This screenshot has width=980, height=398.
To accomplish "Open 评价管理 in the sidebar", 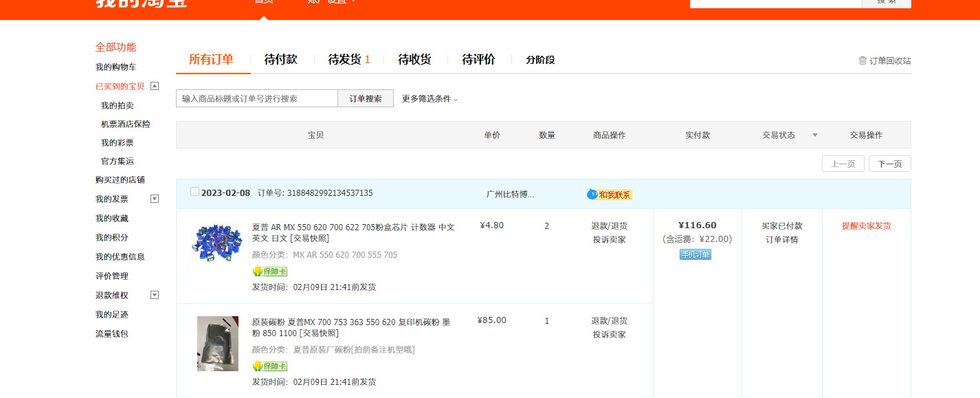I will point(112,276).
